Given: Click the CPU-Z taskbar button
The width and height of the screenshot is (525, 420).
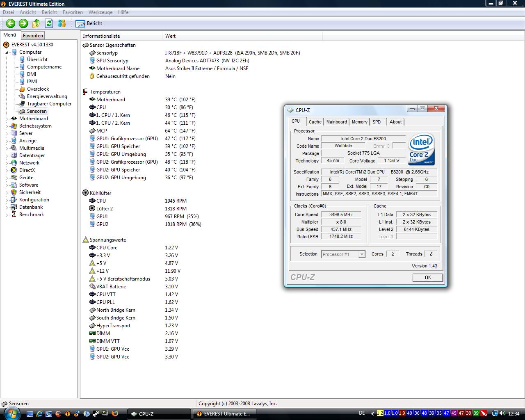Looking at the screenshot, I should 159,414.
